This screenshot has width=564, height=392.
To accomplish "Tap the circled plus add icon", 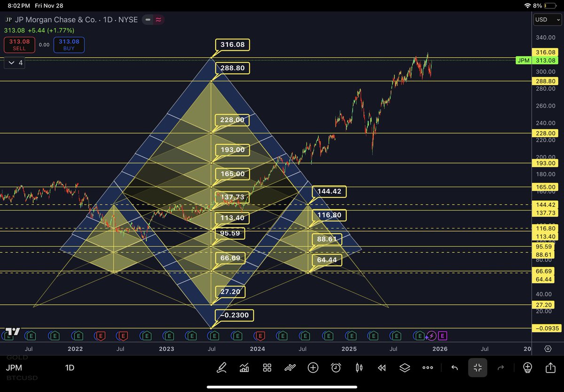I will (313, 368).
